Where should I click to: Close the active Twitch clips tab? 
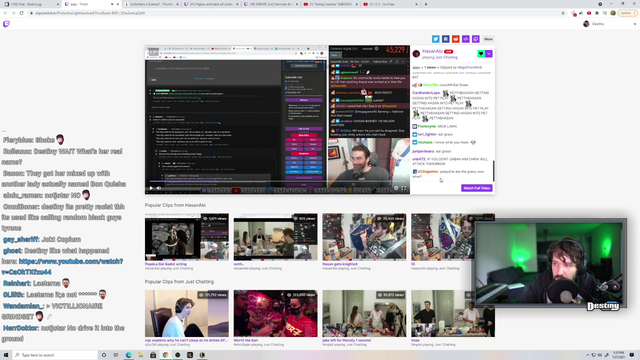(x=118, y=4)
